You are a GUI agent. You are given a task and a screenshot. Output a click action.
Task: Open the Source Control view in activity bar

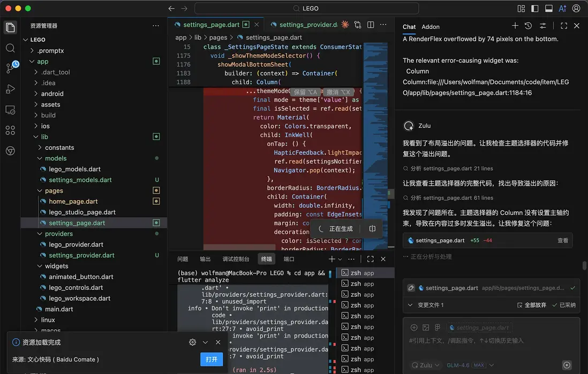click(11, 68)
